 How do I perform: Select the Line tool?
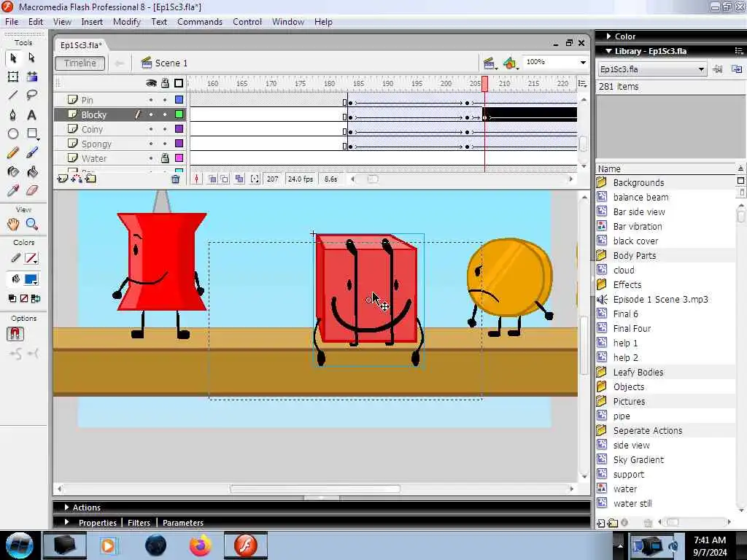click(13, 96)
